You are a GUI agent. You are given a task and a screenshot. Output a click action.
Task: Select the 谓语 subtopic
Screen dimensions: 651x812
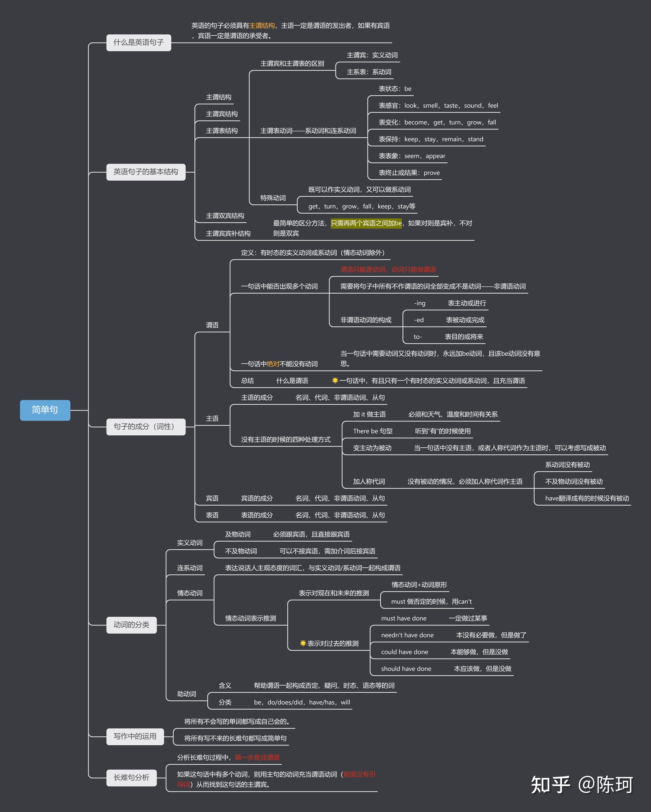click(x=212, y=325)
